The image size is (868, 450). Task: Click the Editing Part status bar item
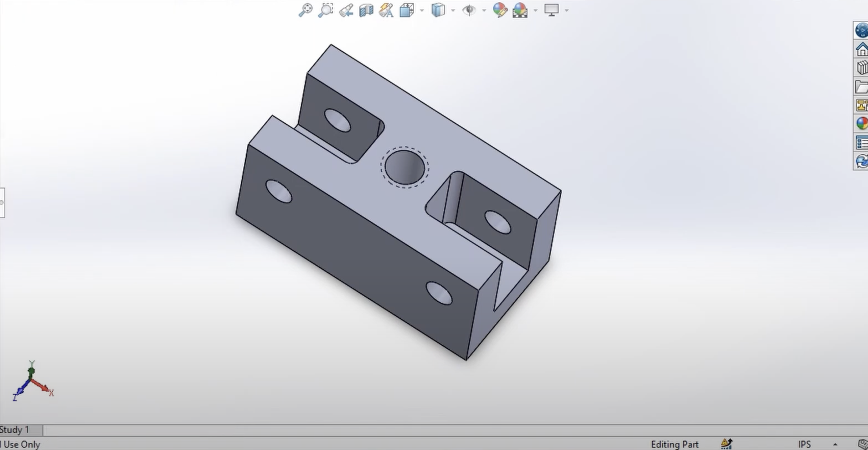(x=675, y=444)
